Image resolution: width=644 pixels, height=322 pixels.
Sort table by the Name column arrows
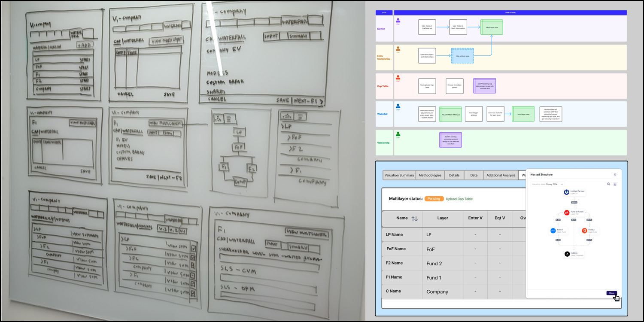(414, 219)
